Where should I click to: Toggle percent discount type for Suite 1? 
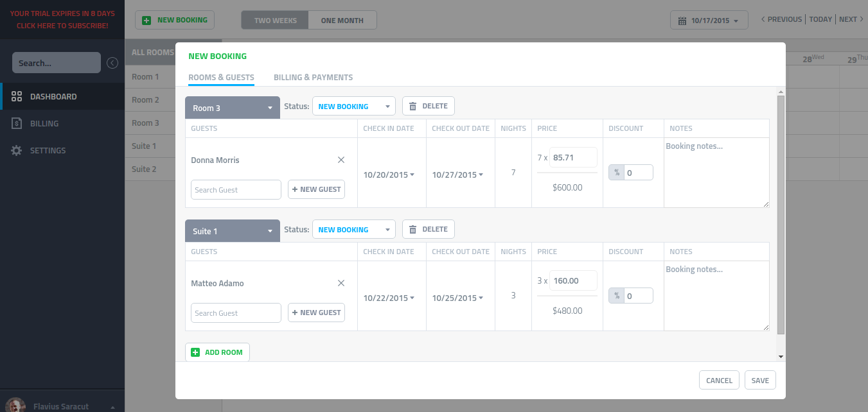pos(617,296)
